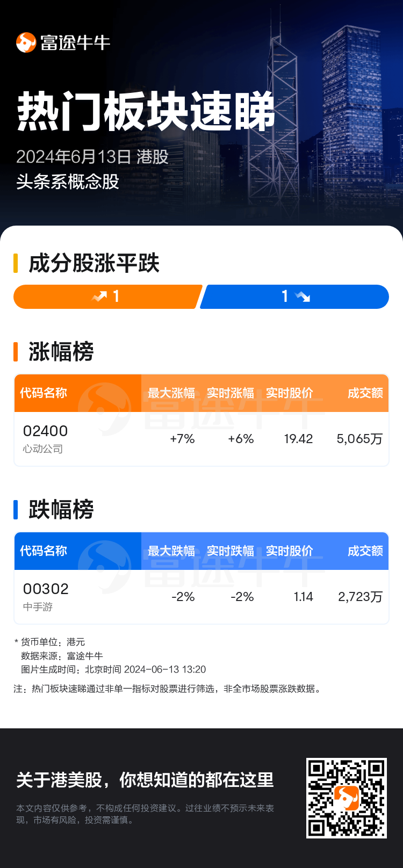This screenshot has height=868, width=403.
Task: Click 实时股价 header in losers table
Action: coord(290,551)
